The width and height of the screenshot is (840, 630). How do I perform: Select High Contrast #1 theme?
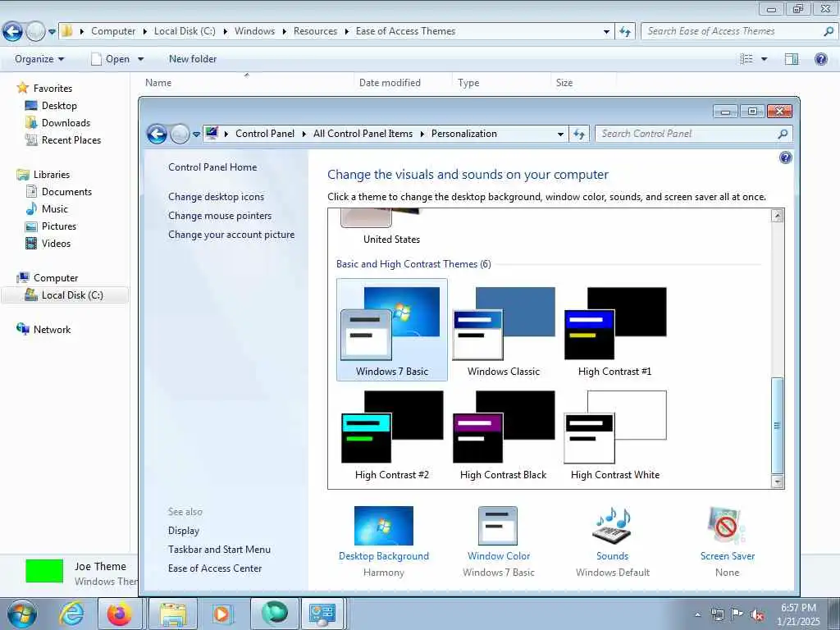click(x=615, y=330)
